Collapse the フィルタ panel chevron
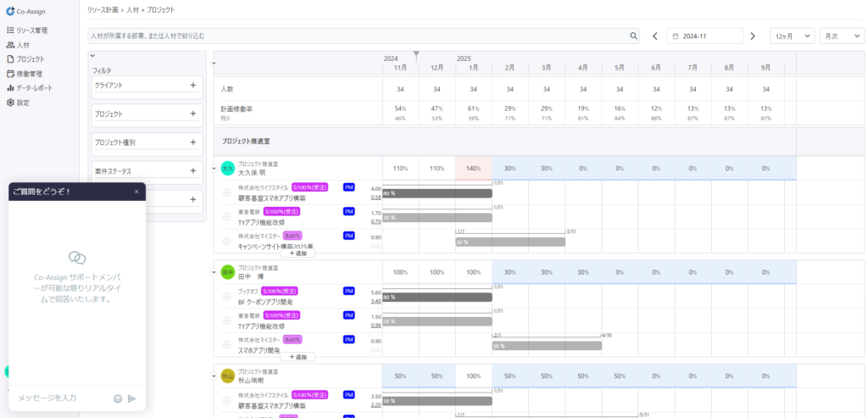Screen dimensions: 868x418 pyautogui.click(x=92, y=55)
